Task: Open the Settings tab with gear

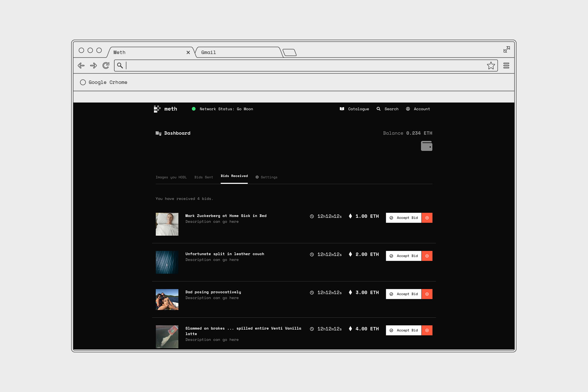Action: (266, 177)
